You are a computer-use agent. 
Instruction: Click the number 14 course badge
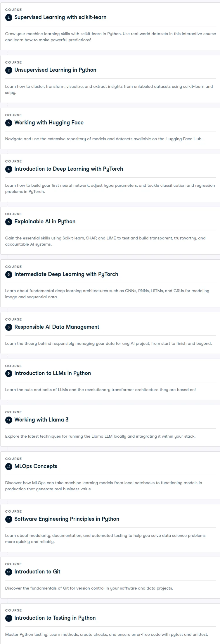[8, 572]
